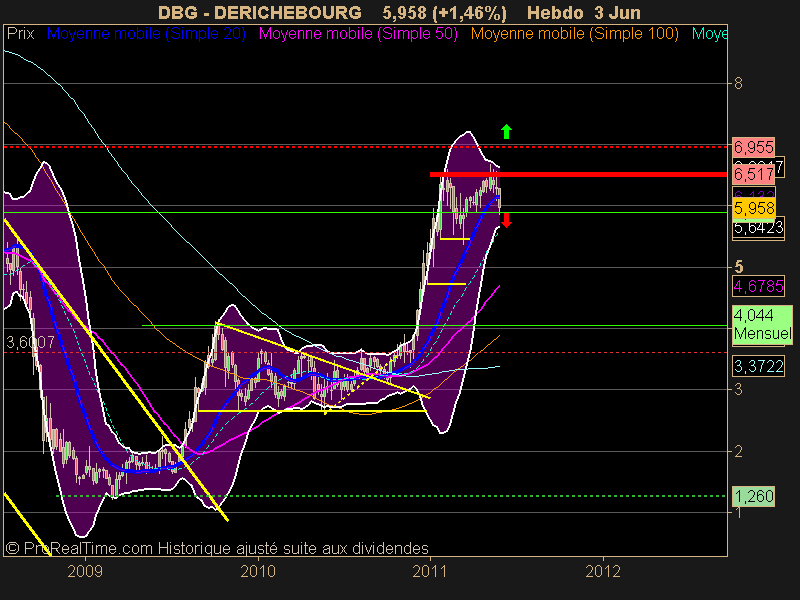800x600 pixels.
Task: Select the red down arrow marker
Action: click(x=506, y=220)
